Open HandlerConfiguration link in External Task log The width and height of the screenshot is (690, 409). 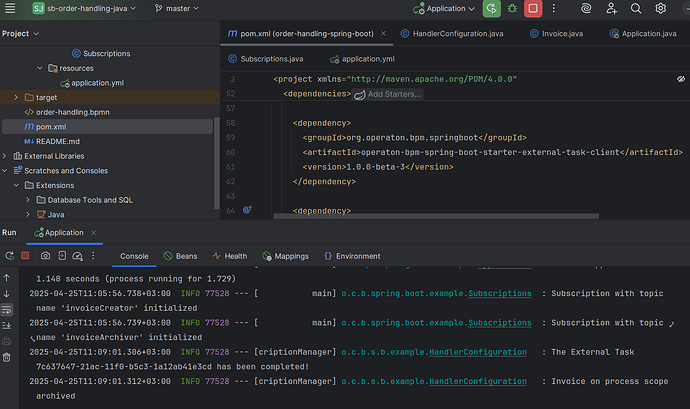point(477,352)
